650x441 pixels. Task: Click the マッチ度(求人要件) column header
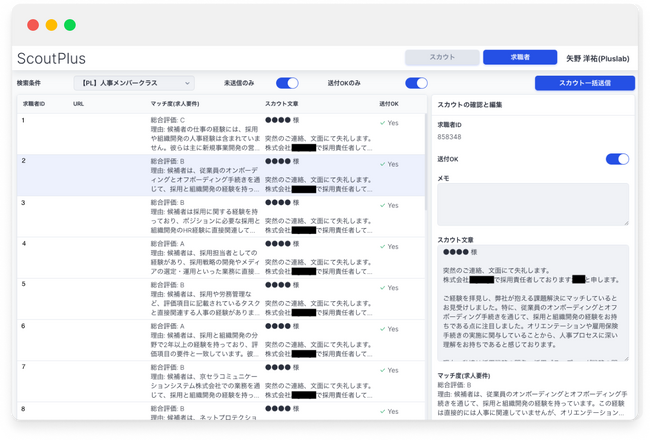[175, 104]
